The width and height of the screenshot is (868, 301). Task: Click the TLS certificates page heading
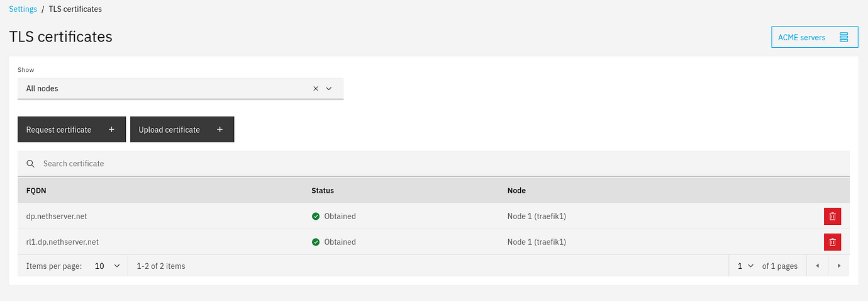click(61, 37)
